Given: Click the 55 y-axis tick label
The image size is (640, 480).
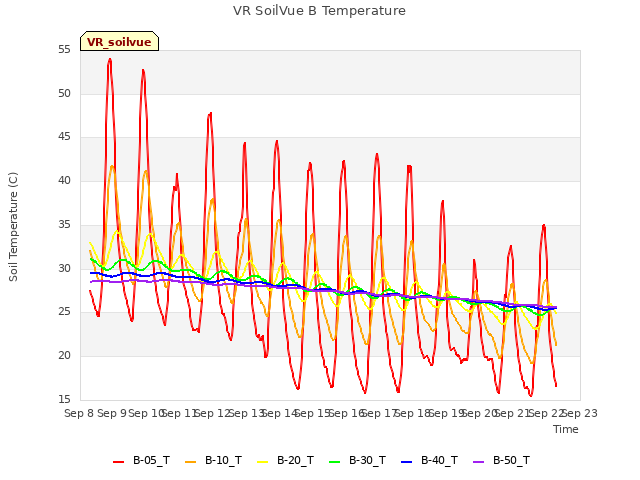Looking at the screenshot, I should pyautogui.click(x=64, y=50).
